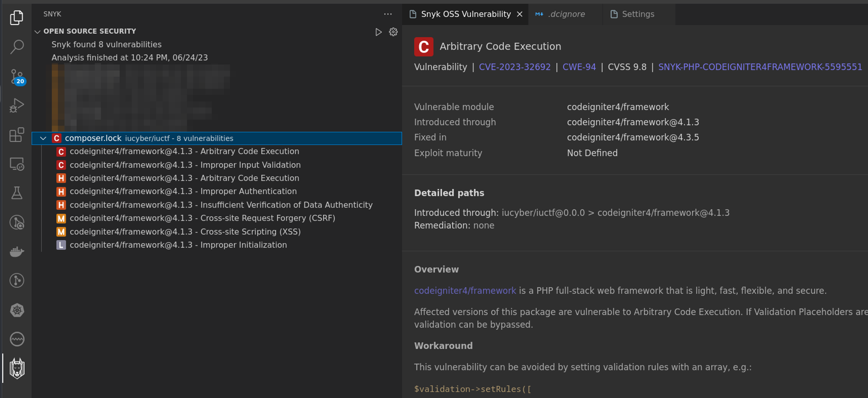Image resolution: width=868 pixels, height=398 pixels.
Task: Open the circular wave icon view
Action: [16, 339]
